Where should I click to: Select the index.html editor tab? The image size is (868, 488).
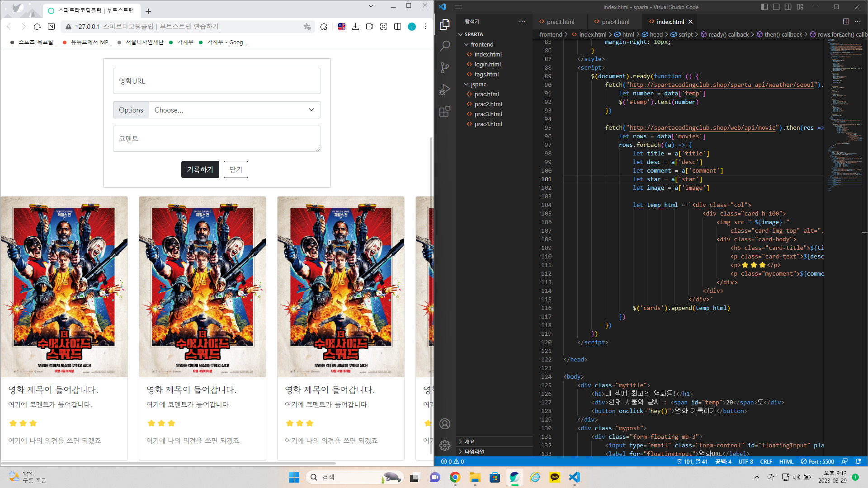[x=670, y=22]
